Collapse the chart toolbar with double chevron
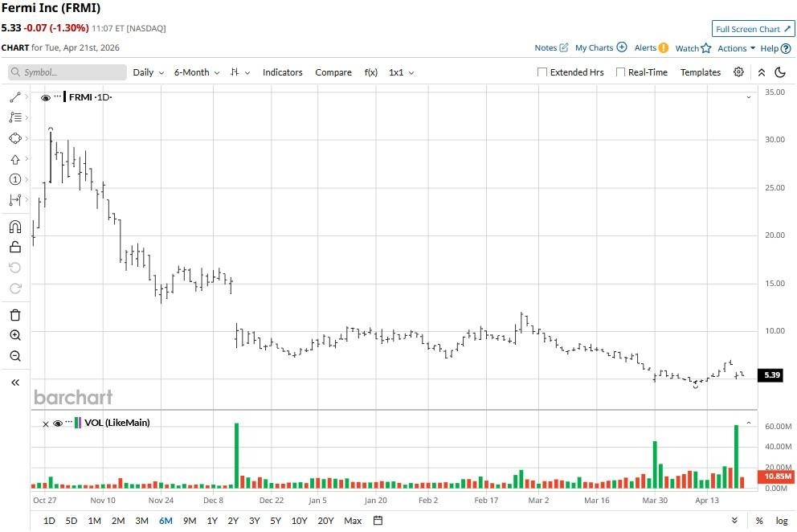This screenshot has width=797, height=532. (762, 72)
